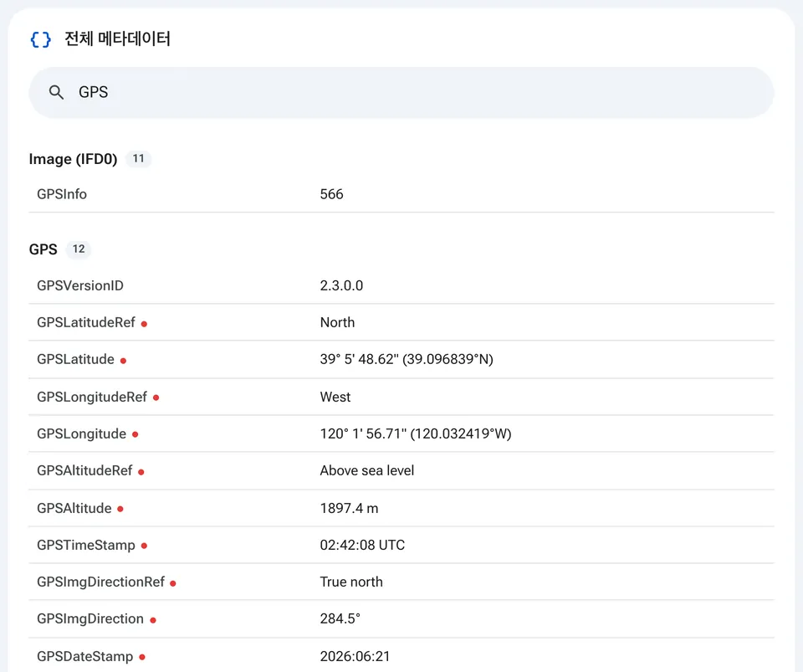803x672 pixels.
Task: Collapse the Image (IFD0) section header
Action: click(73, 159)
